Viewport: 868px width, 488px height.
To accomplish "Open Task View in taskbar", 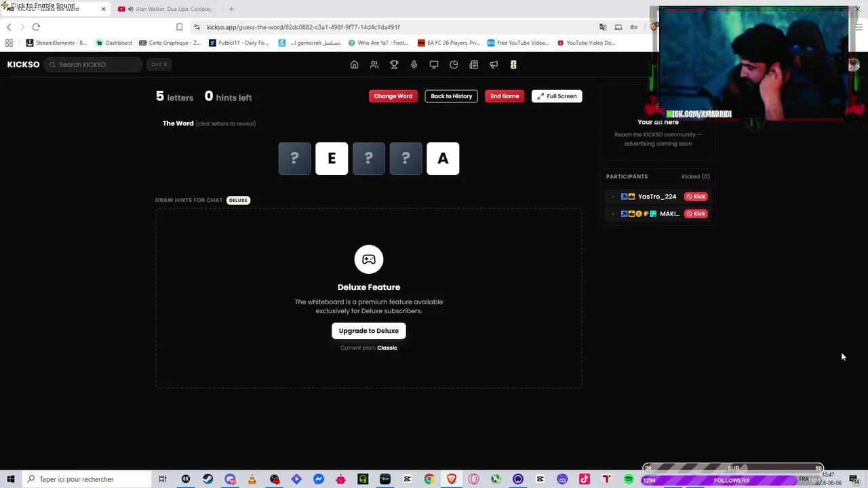I will click(162, 479).
